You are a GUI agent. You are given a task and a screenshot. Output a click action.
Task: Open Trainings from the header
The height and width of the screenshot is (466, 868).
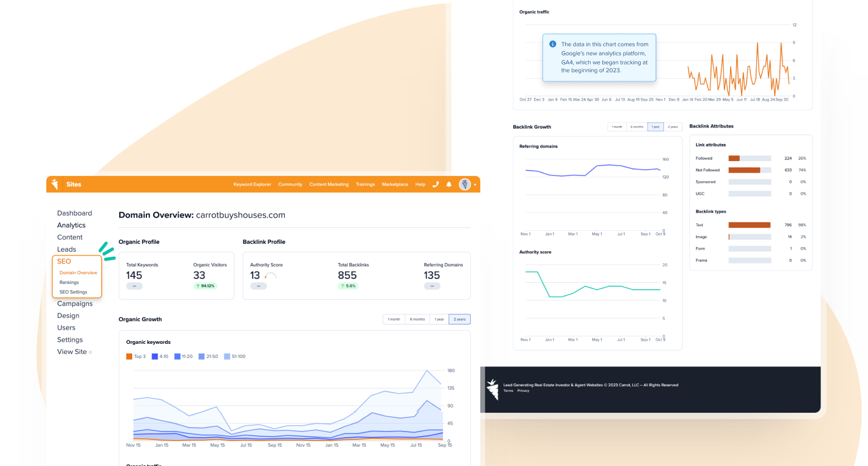(365, 184)
